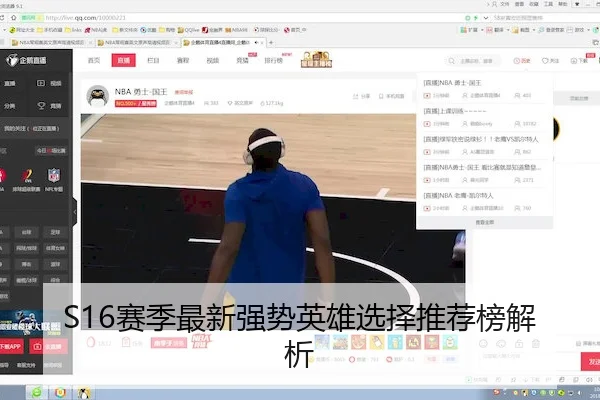This screenshot has width=600, height=400.
Task: Select the red 直播 navigation tab
Action: pyautogui.click(x=124, y=60)
